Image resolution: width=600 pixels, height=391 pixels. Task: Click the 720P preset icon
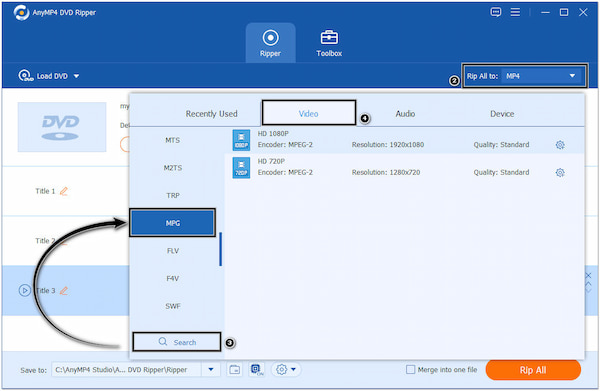[x=241, y=168]
